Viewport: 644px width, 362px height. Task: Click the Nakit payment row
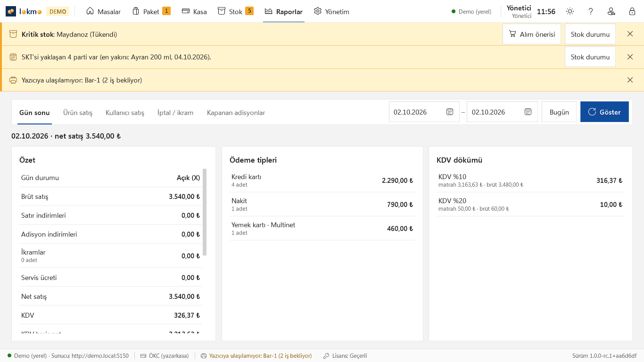pos(322,205)
